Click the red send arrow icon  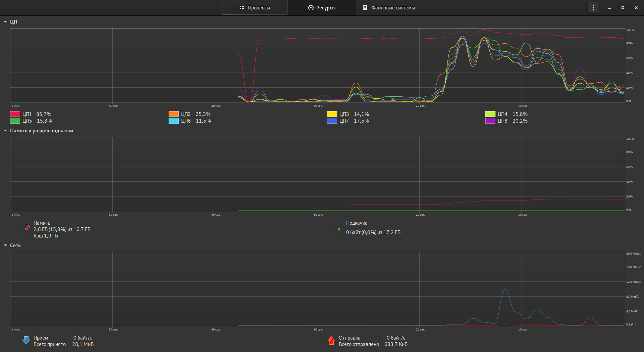pyautogui.click(x=331, y=341)
